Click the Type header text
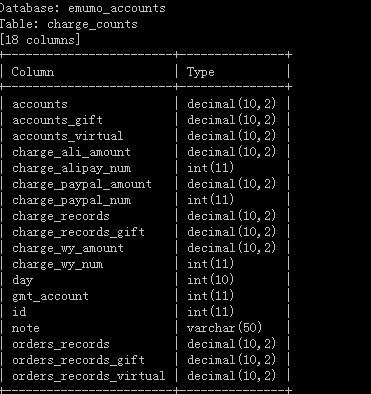The width and height of the screenshot is (371, 394). point(200,72)
